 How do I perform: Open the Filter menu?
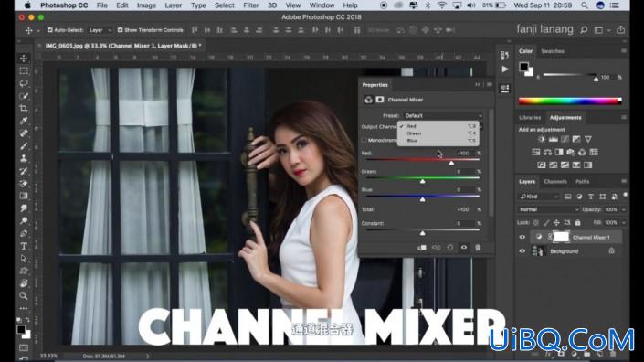point(250,5)
